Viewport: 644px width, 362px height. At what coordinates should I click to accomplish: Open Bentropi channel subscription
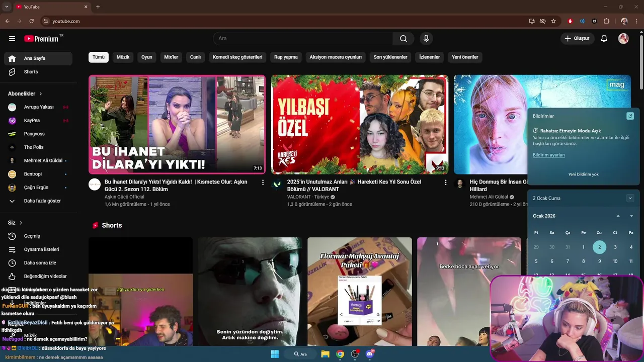[x=38, y=174]
